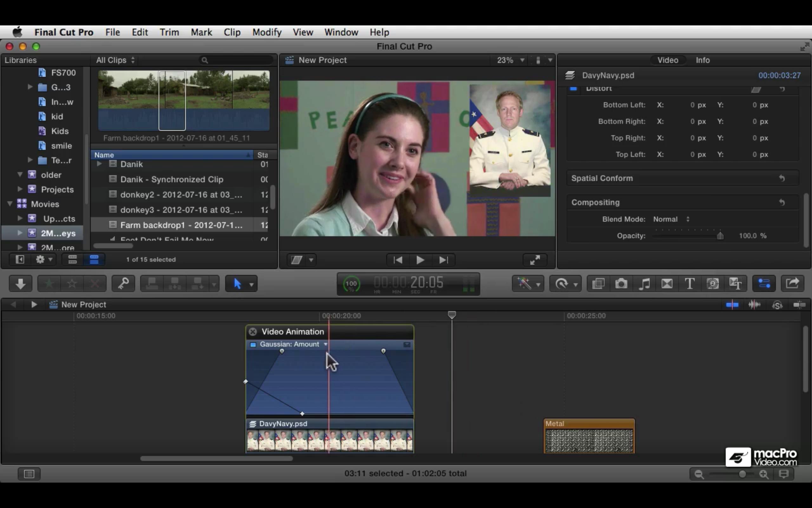This screenshot has width=812, height=508.
Task: Click the timeline zoom slider knob
Action: coord(742,474)
